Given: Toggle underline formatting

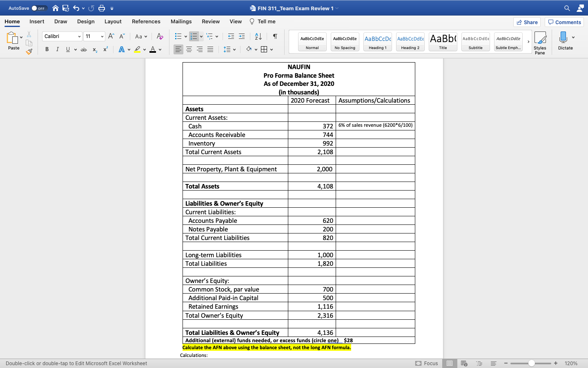Looking at the screenshot, I should point(68,49).
